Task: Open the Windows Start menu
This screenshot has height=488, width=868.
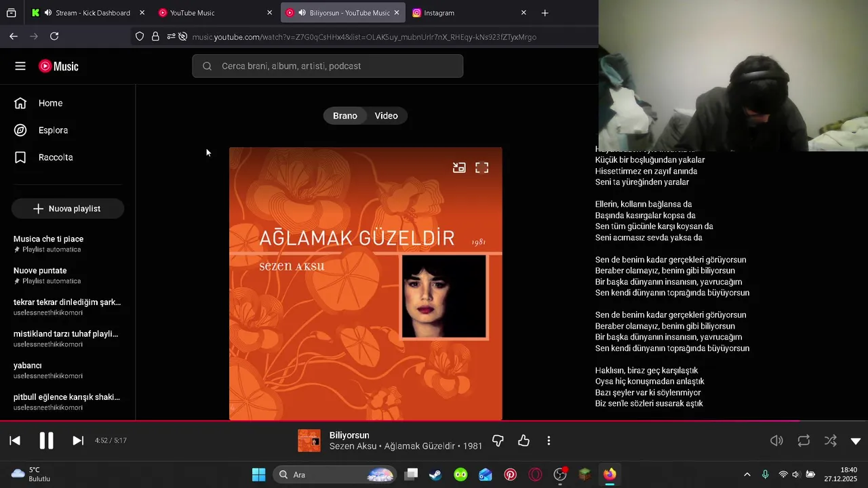Action: [x=258, y=474]
